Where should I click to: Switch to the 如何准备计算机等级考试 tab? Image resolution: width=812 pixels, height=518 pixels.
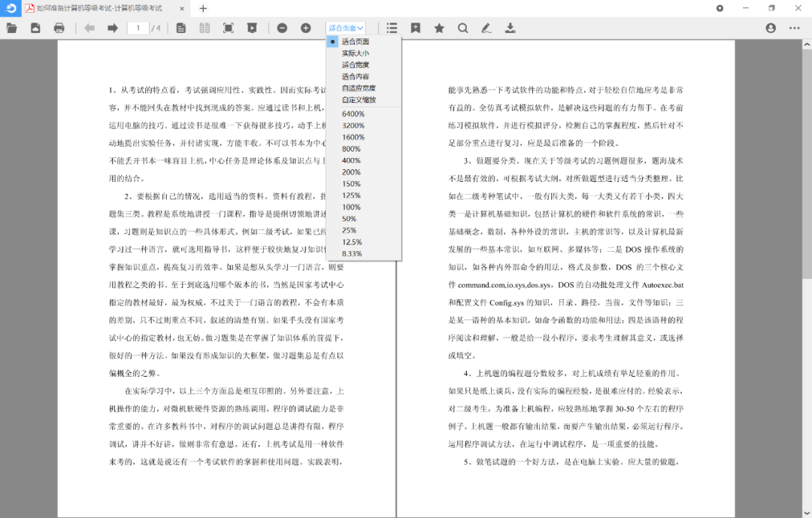coord(99,8)
